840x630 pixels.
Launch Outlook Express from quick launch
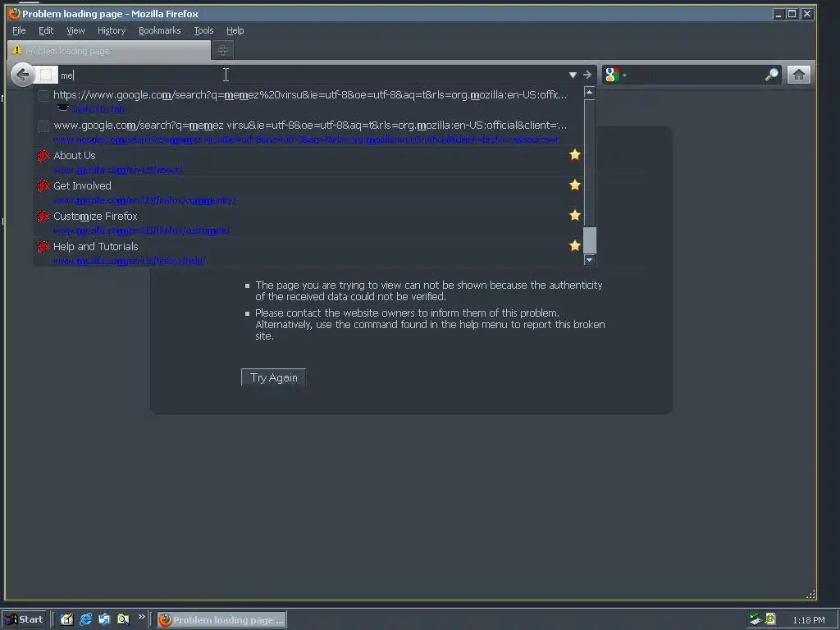point(104,619)
